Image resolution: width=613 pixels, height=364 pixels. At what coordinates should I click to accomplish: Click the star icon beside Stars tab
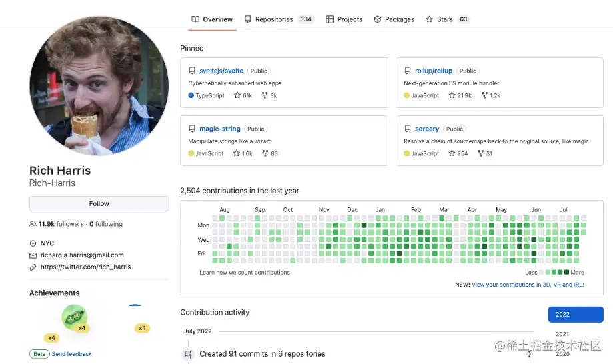pos(430,19)
